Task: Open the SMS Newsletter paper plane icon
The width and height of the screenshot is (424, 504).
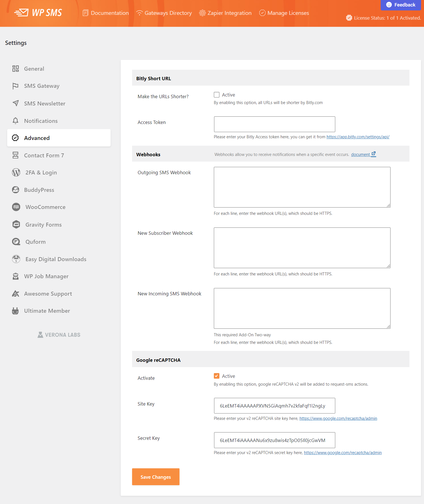Action: pos(15,103)
